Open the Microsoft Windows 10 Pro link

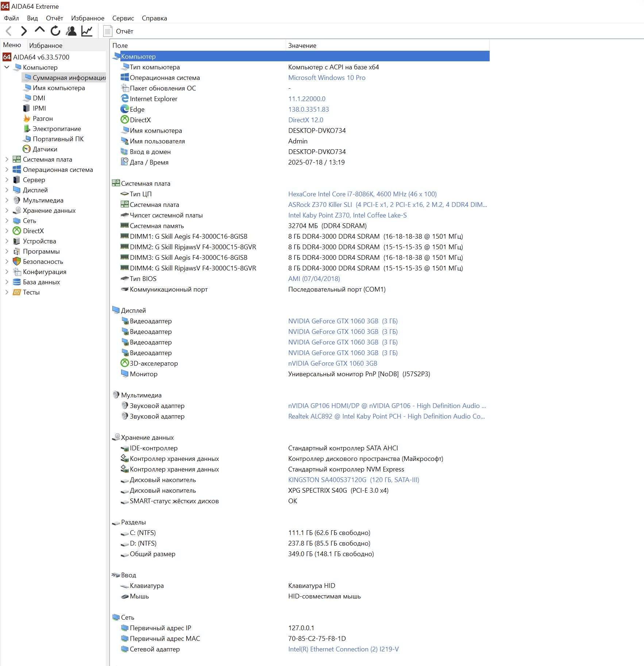[x=327, y=77]
